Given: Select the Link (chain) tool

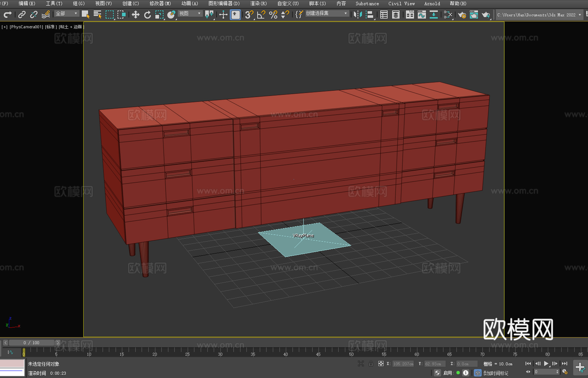Looking at the screenshot, I should pyautogui.click(x=22, y=14).
